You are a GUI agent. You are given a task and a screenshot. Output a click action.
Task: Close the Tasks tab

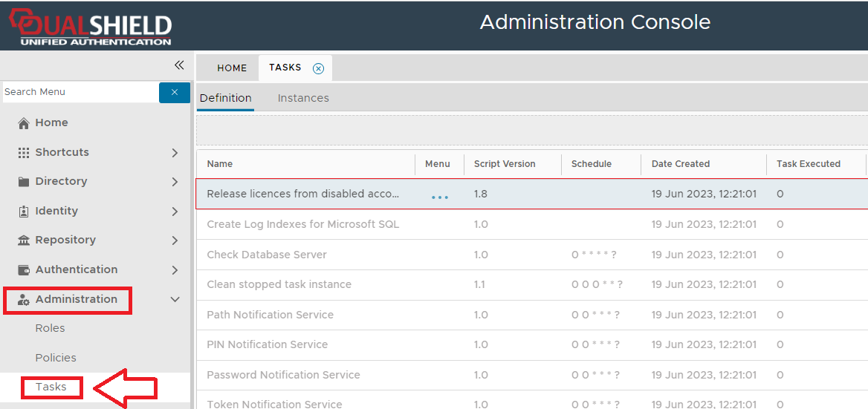[x=318, y=68]
